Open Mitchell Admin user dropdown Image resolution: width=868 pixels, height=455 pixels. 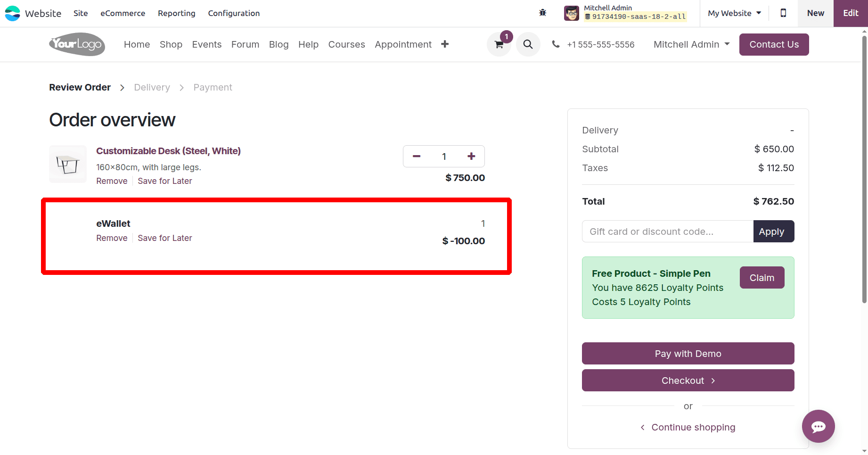[691, 44]
